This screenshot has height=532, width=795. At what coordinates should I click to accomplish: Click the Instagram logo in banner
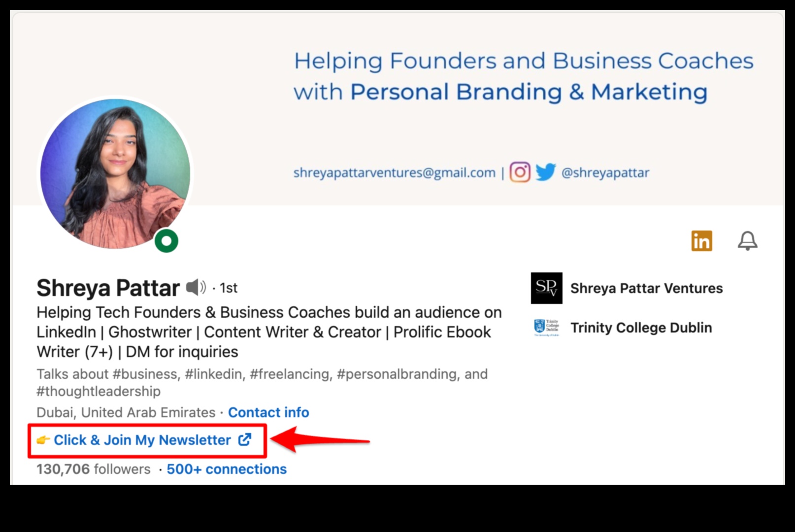[520, 172]
